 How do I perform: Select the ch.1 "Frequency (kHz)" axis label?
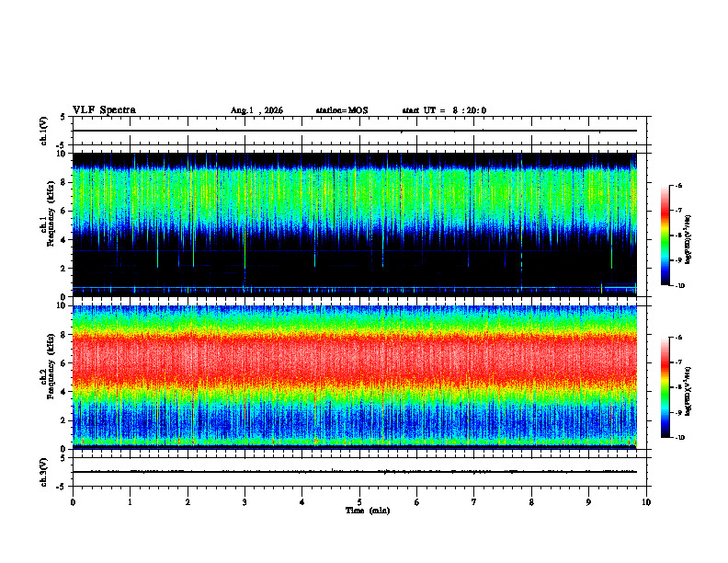(x=51, y=213)
